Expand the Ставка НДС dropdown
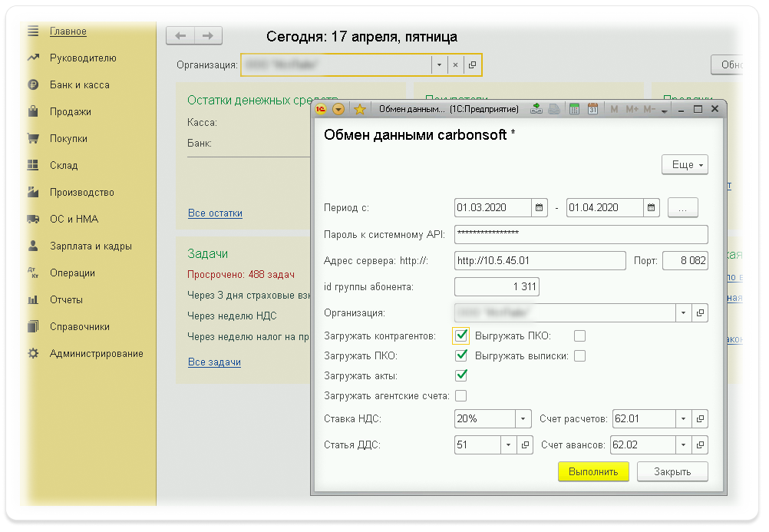 click(x=523, y=418)
